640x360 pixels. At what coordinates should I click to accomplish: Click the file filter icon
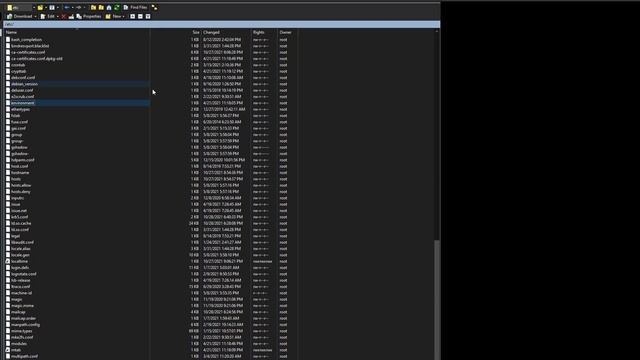(52, 7)
